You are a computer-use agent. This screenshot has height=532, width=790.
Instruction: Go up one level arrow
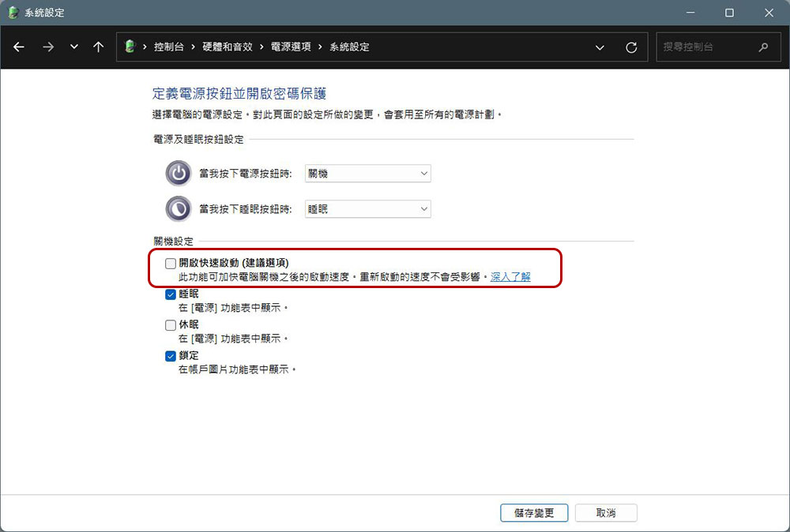[98, 47]
